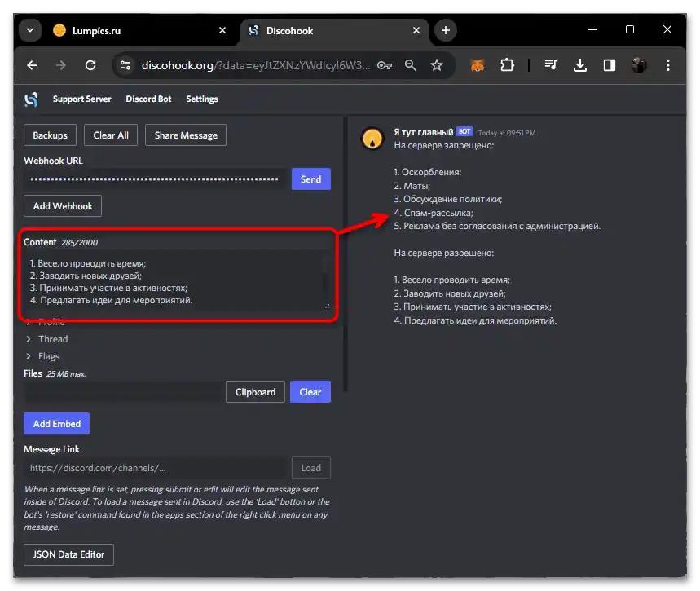Viewport: 700px width, 591px height.
Task: Open the browser extensions puzzle menu
Action: [x=507, y=66]
